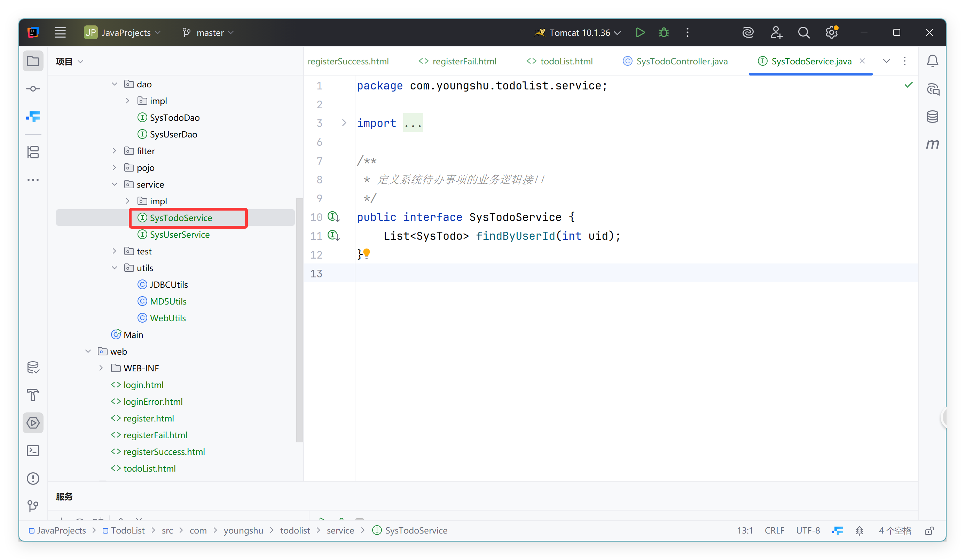Switch to todoList.html tab
965x560 pixels.
[559, 61]
